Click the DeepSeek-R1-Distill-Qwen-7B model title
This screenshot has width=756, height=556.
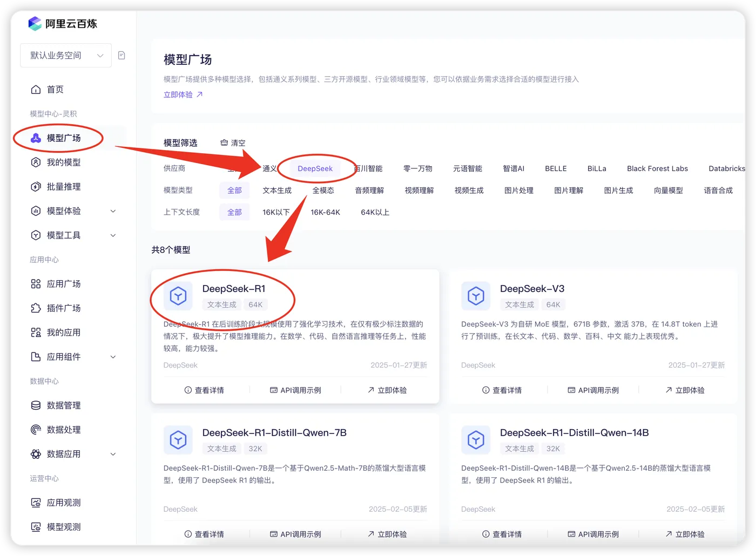point(274,433)
